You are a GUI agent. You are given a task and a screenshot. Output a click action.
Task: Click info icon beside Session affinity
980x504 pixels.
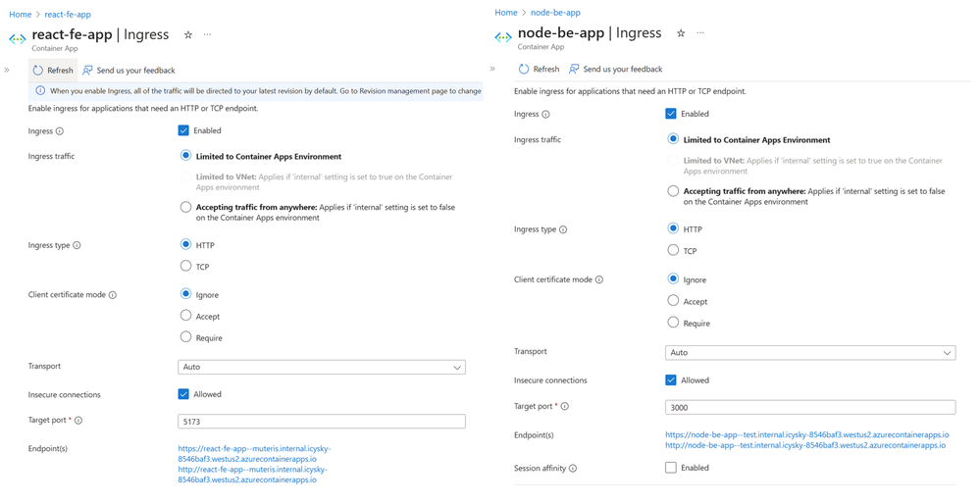(573, 468)
